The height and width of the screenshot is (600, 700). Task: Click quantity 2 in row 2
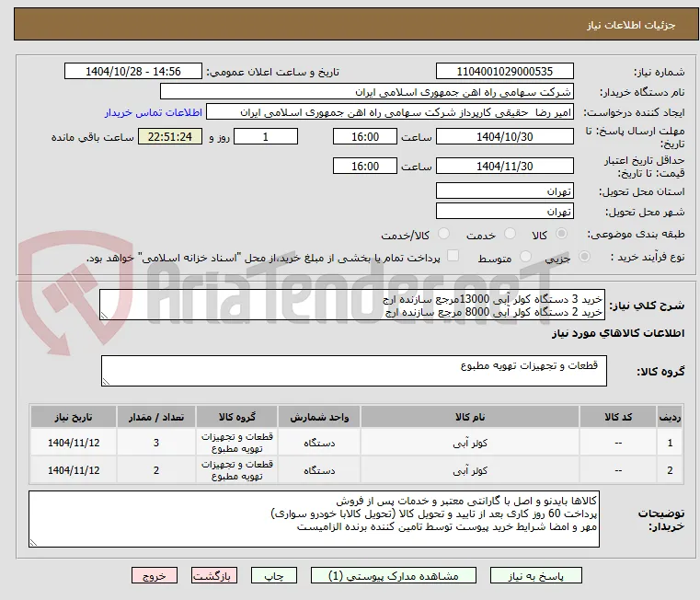[x=156, y=470]
